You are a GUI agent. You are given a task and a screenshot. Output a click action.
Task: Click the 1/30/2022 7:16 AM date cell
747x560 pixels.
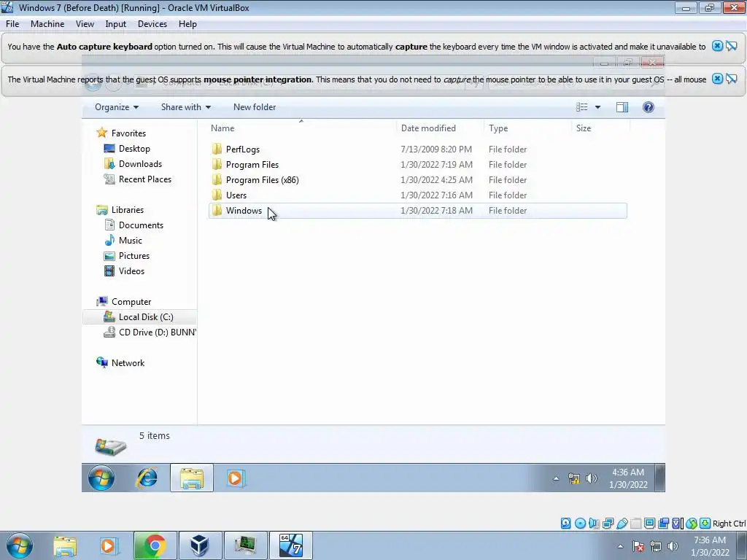436,195
